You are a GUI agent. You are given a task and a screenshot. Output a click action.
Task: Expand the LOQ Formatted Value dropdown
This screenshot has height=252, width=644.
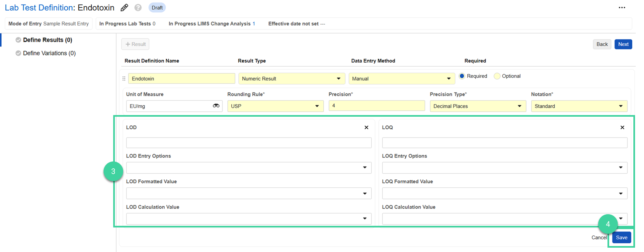tap(505, 193)
